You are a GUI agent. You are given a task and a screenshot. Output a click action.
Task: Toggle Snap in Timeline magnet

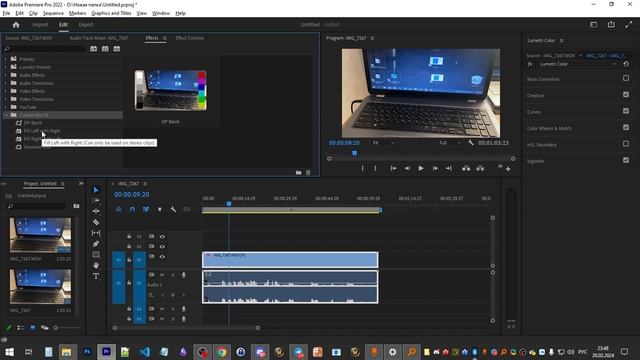(132, 209)
